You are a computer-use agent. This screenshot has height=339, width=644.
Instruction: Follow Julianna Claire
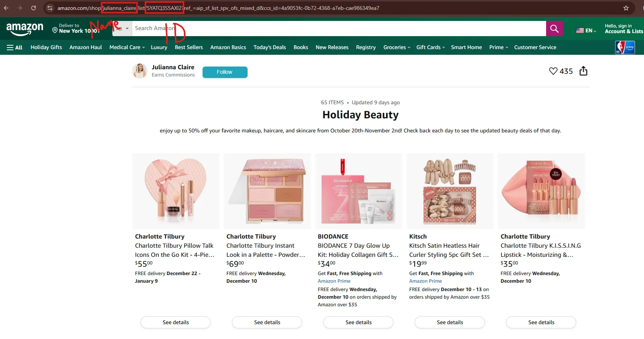click(225, 72)
